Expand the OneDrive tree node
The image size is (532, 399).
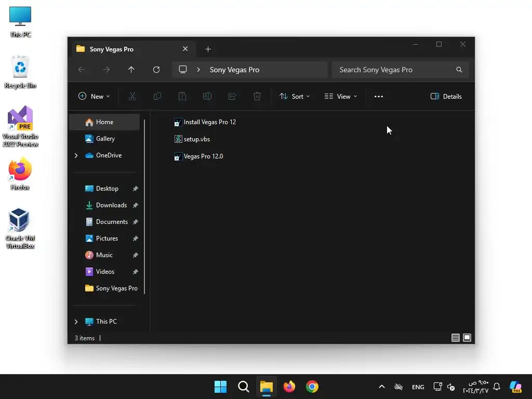76,155
